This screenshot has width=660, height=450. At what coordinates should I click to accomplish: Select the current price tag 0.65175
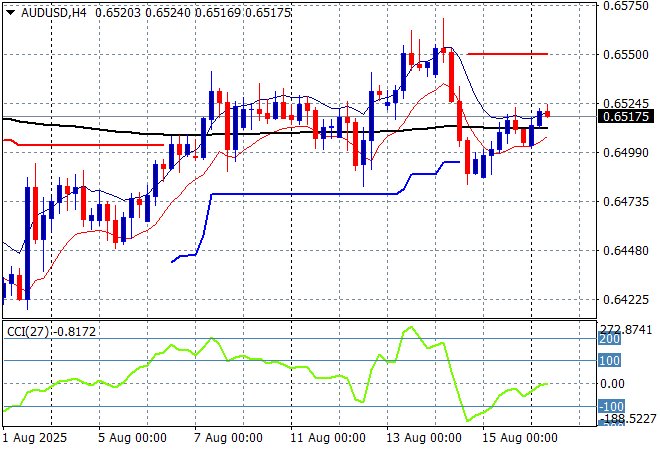[626, 116]
